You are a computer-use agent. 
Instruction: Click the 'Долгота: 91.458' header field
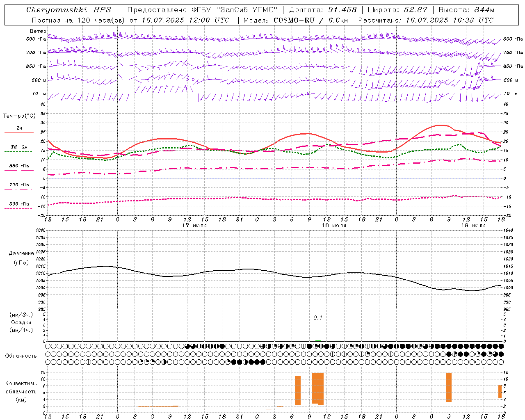point(323,10)
